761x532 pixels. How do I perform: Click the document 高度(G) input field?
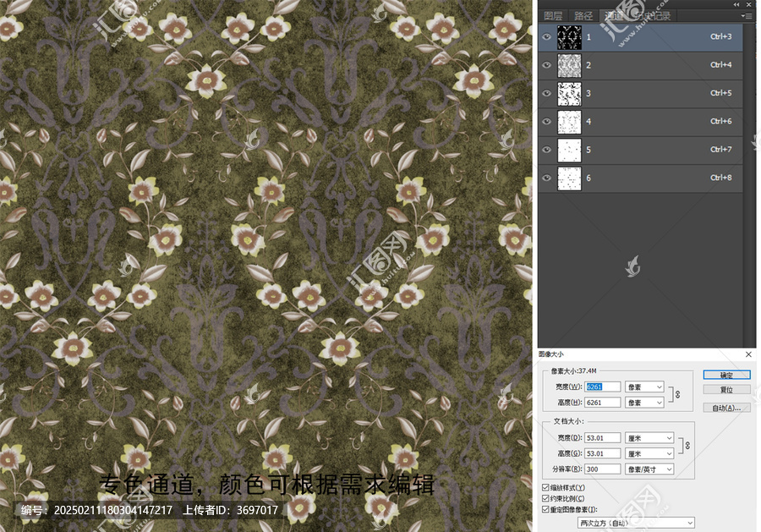tap(602, 453)
